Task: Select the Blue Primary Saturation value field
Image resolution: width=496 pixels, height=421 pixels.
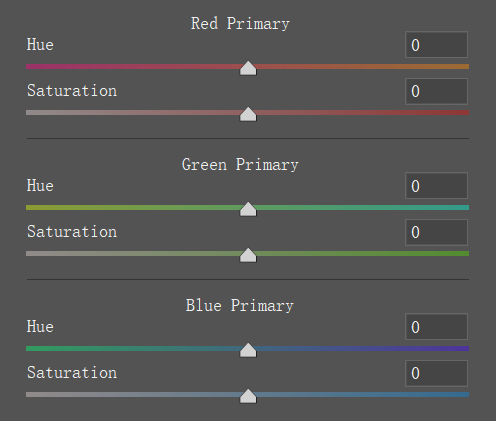Action: (x=436, y=373)
